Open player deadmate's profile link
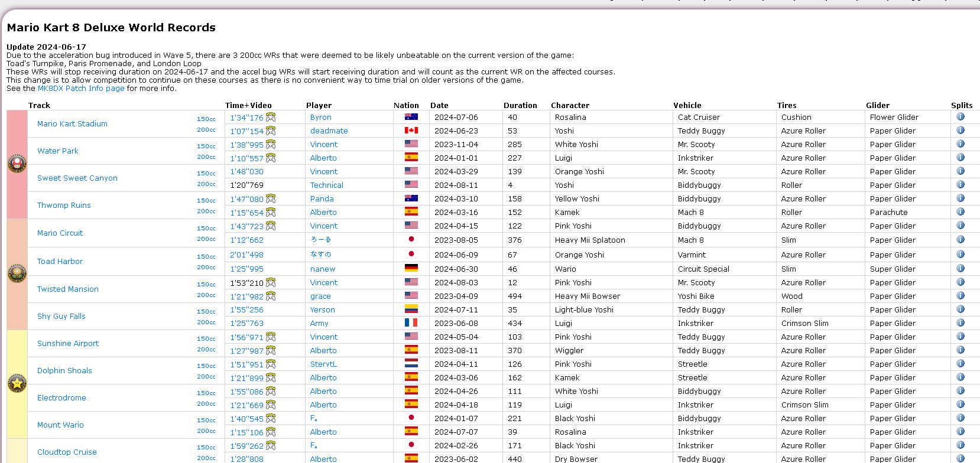 click(329, 131)
